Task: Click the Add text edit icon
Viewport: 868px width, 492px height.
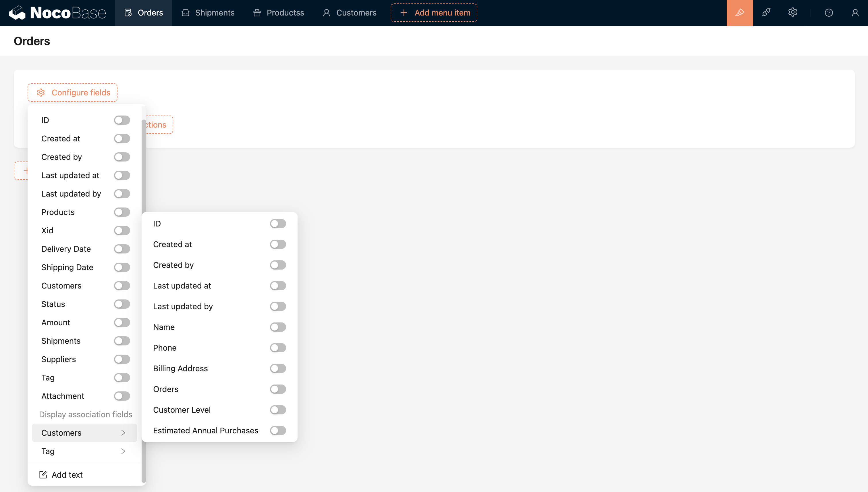Action: [x=43, y=475]
